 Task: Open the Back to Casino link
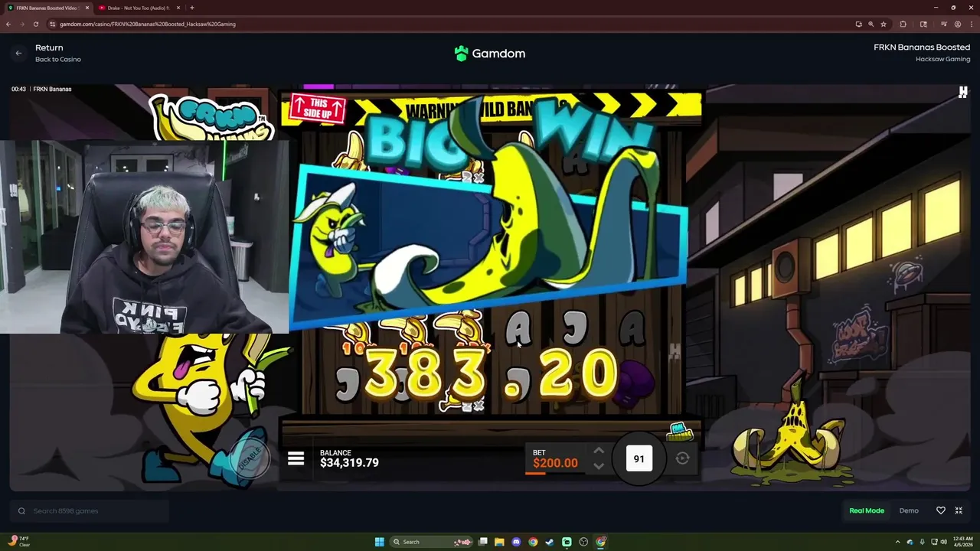(x=58, y=60)
